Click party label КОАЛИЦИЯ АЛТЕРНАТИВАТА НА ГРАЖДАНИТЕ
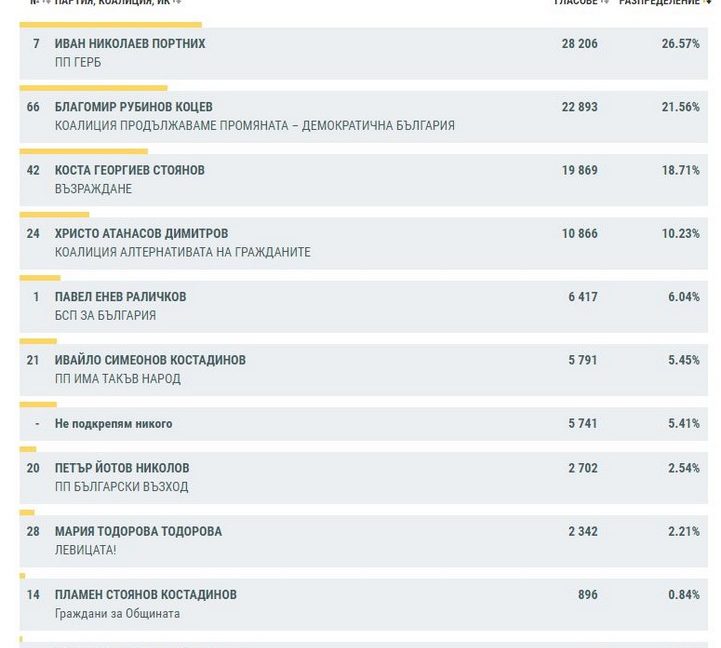Viewport: 721px width, 648px height. tap(182, 252)
